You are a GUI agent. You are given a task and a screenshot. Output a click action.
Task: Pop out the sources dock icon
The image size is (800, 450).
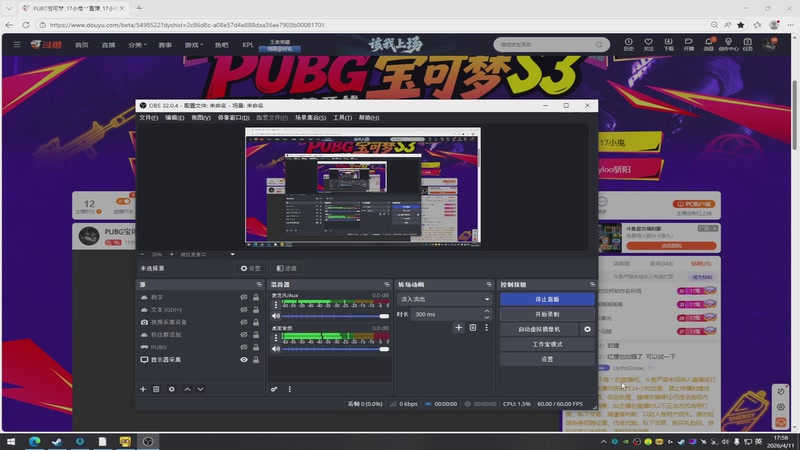[x=259, y=284]
